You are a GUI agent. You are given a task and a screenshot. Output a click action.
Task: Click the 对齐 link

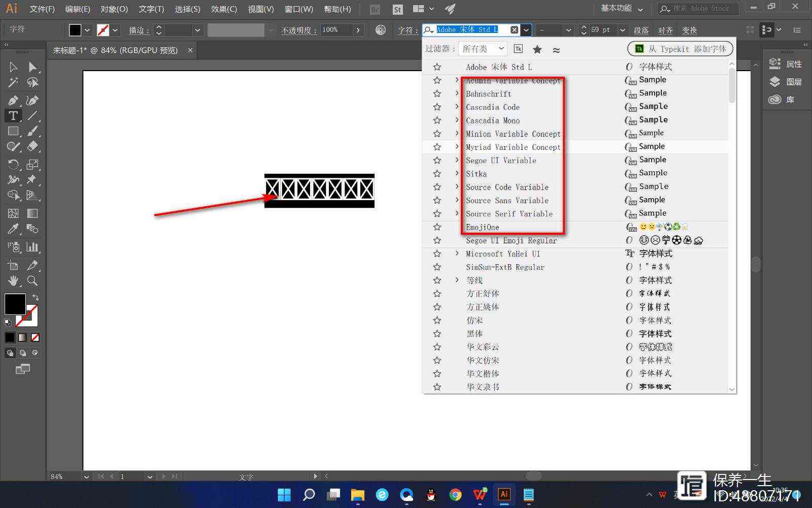coord(665,30)
